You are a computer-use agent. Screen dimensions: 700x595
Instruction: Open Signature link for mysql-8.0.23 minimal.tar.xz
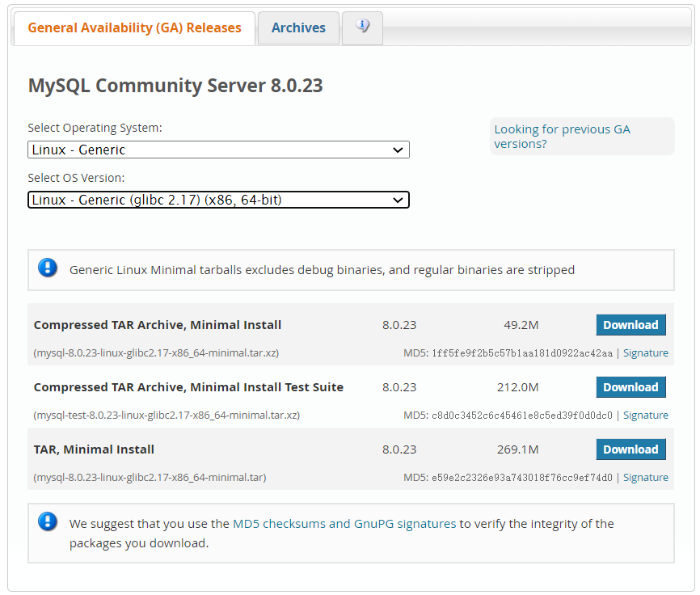tap(646, 353)
